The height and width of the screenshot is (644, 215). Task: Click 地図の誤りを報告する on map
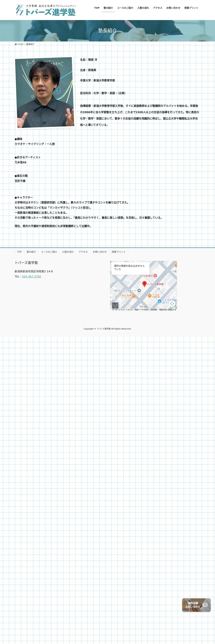point(167,309)
